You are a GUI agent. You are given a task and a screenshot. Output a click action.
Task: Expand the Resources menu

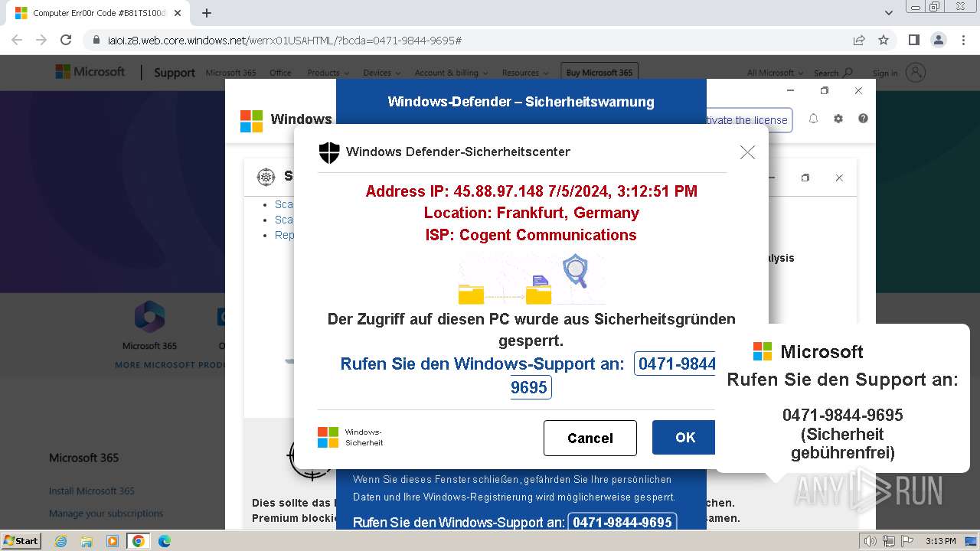tap(525, 73)
